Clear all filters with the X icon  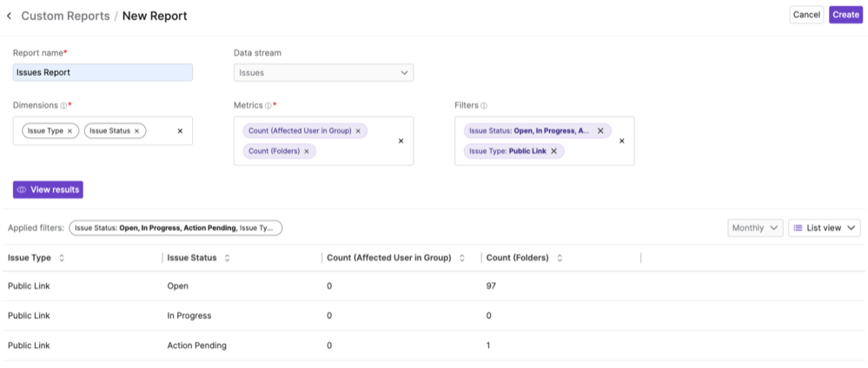click(621, 141)
